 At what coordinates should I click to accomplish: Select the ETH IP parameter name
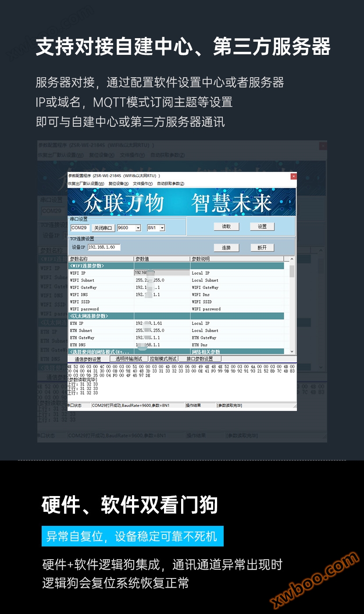coord(76,323)
